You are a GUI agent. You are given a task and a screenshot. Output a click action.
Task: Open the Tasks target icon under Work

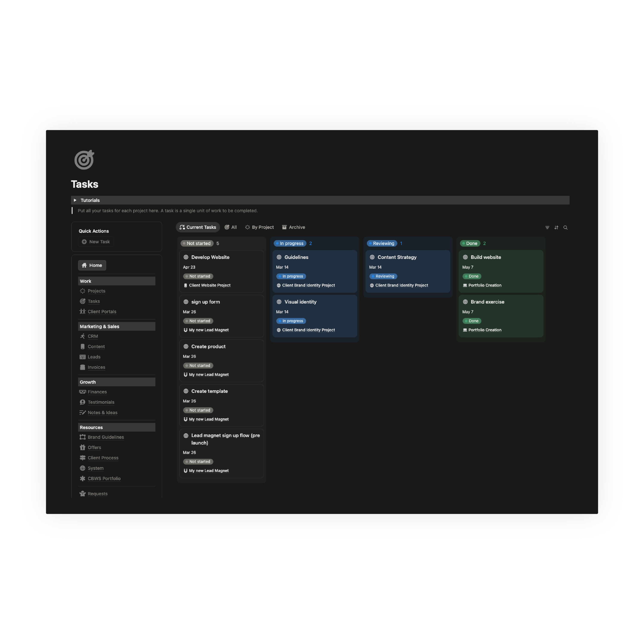82,301
